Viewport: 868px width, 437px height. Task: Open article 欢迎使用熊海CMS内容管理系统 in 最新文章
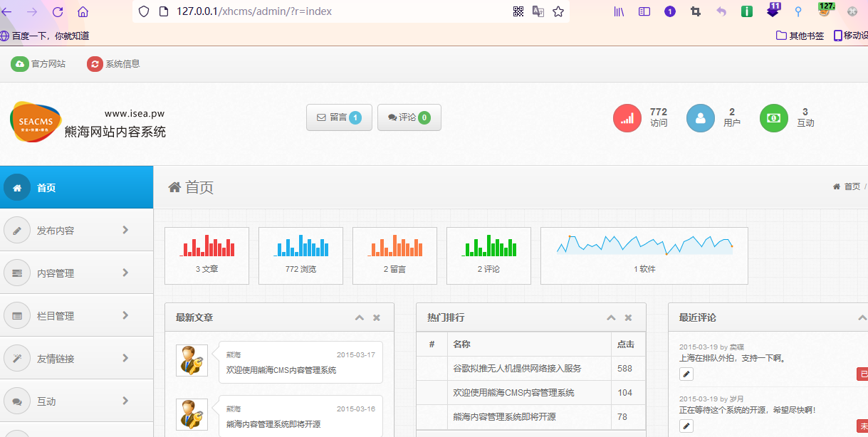[281, 370]
